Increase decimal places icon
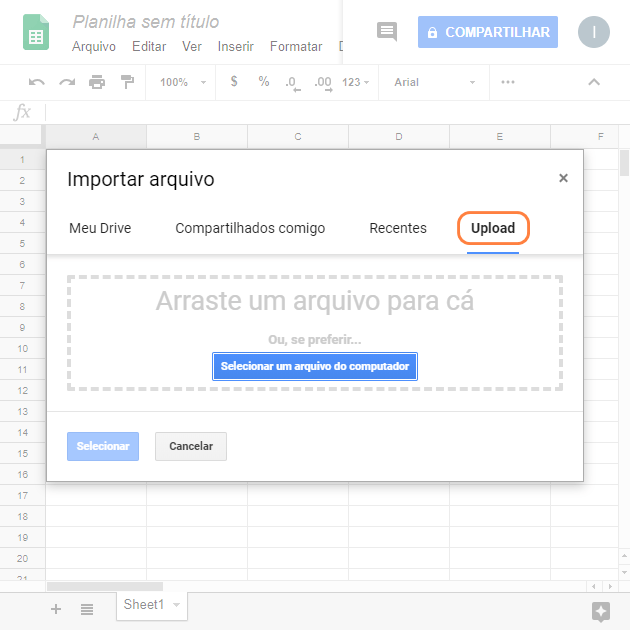Image resolution: width=630 pixels, height=630 pixels. [x=323, y=83]
